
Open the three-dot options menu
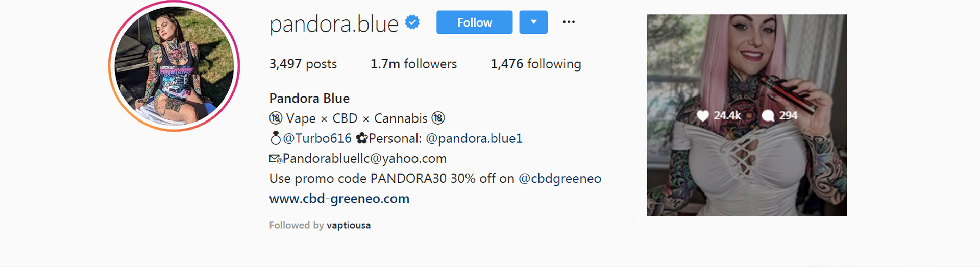[x=569, y=22]
